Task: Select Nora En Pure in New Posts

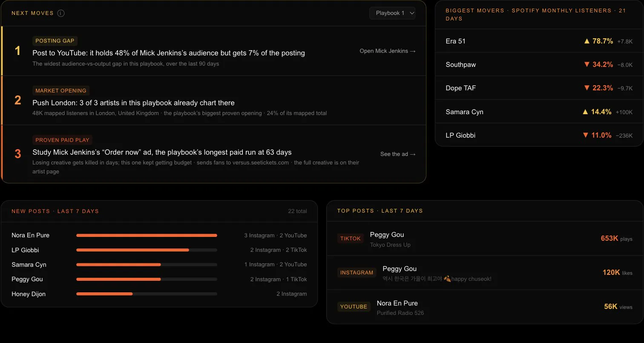Action: (x=31, y=235)
